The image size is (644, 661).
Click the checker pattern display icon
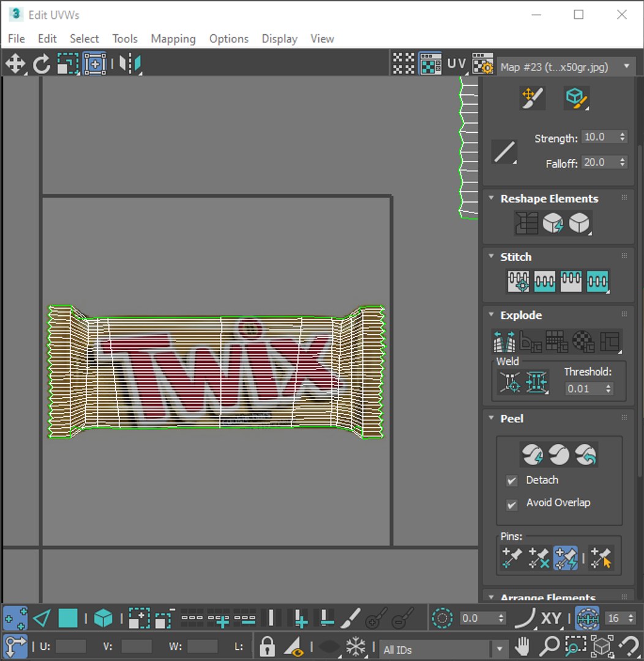pyautogui.click(x=403, y=64)
